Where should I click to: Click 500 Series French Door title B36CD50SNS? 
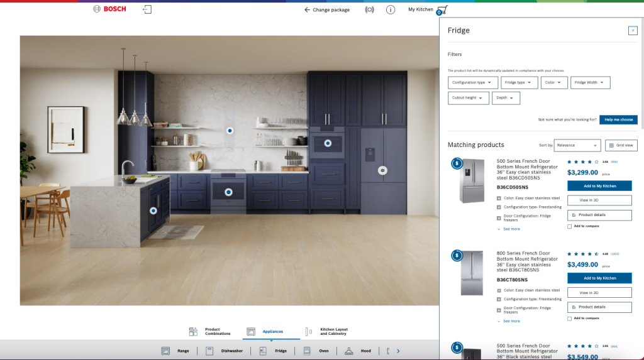528,170
